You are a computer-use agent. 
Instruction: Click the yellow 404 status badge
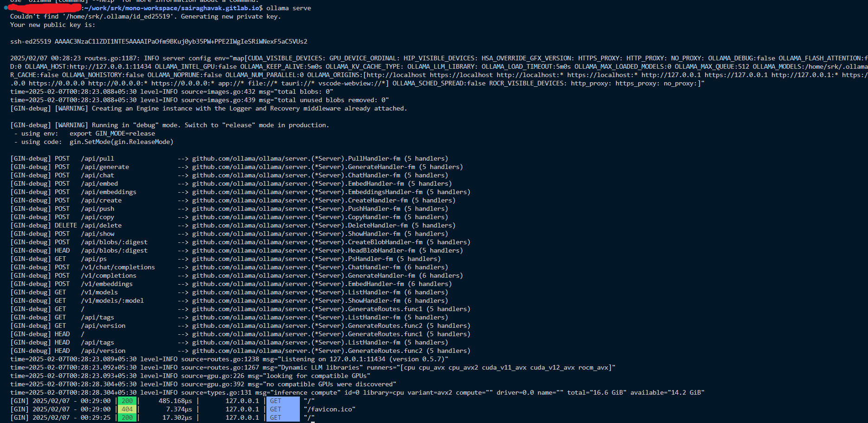coord(127,409)
